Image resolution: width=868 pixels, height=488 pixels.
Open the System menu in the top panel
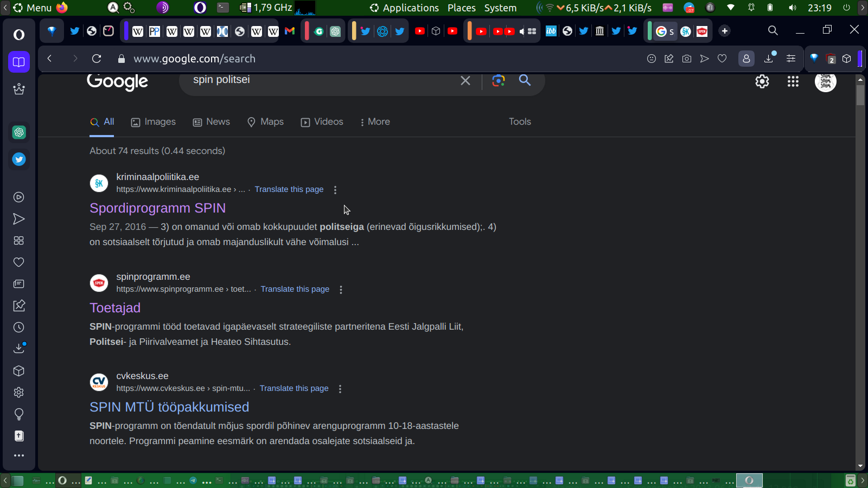click(500, 8)
